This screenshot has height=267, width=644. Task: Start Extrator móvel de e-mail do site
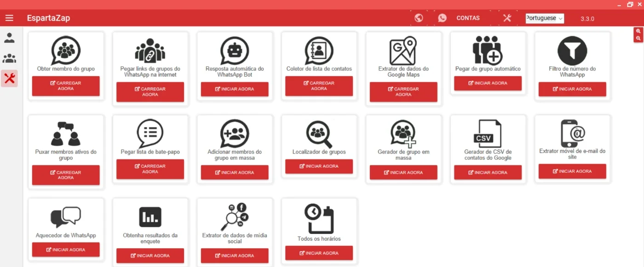572,171
